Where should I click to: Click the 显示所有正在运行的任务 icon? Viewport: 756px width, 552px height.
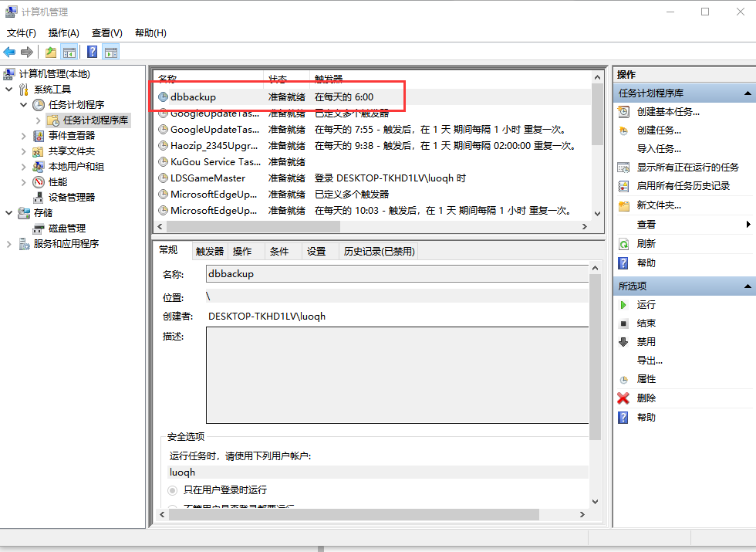pyautogui.click(x=623, y=168)
